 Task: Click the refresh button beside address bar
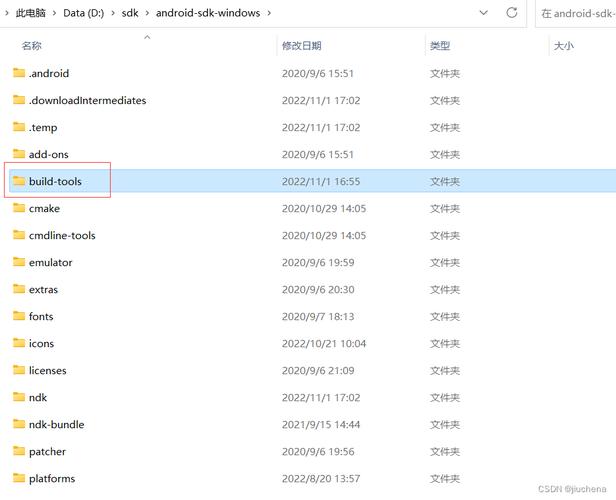coord(512,13)
